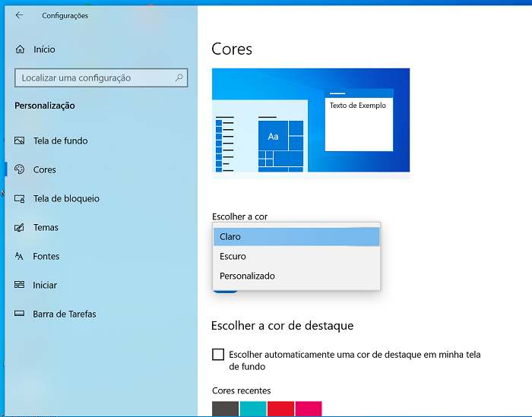The width and height of the screenshot is (532, 417).
Task: Click the Tela de bloqueio icon
Action: (19, 198)
